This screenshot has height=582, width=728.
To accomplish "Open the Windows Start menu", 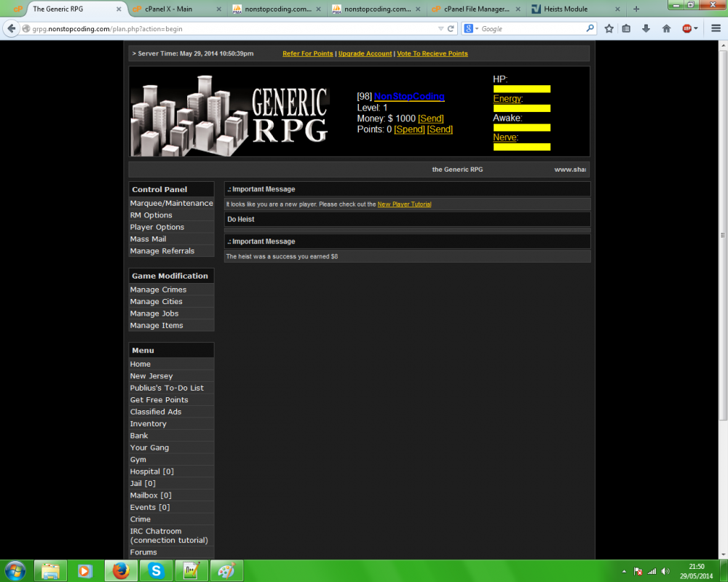I will [x=15, y=571].
